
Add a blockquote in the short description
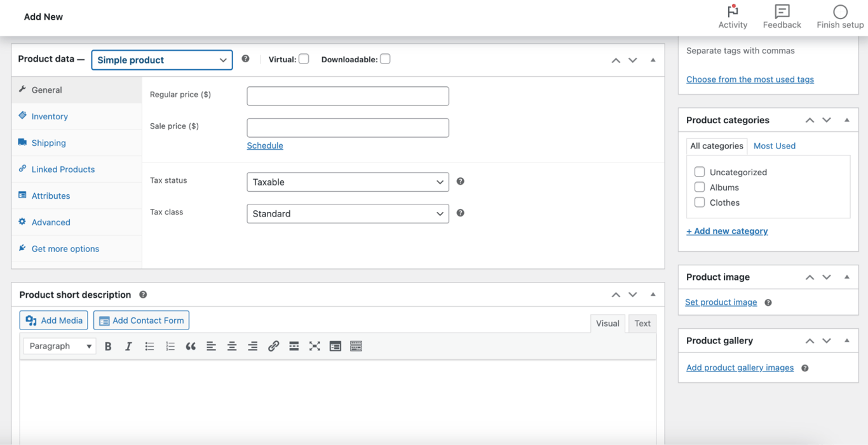tap(190, 346)
